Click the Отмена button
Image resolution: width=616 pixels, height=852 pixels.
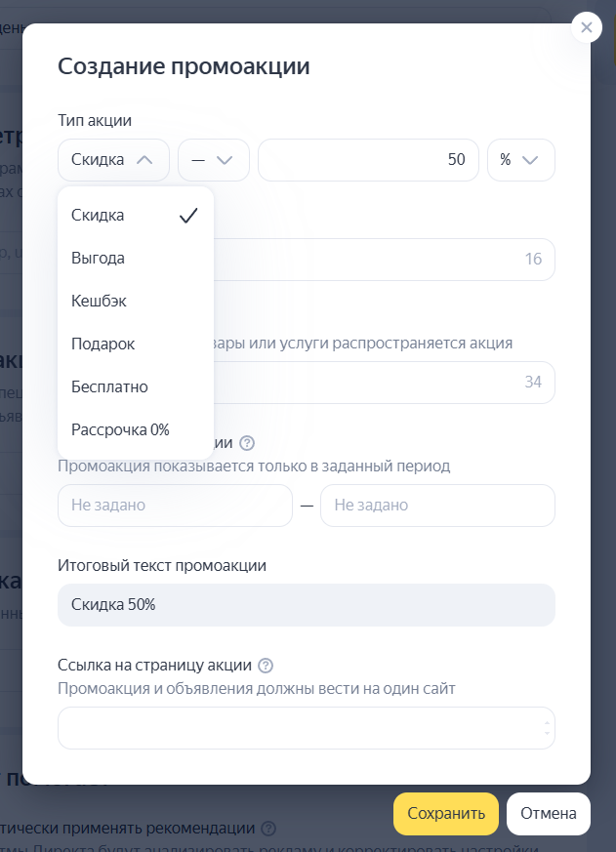pyautogui.click(x=548, y=814)
